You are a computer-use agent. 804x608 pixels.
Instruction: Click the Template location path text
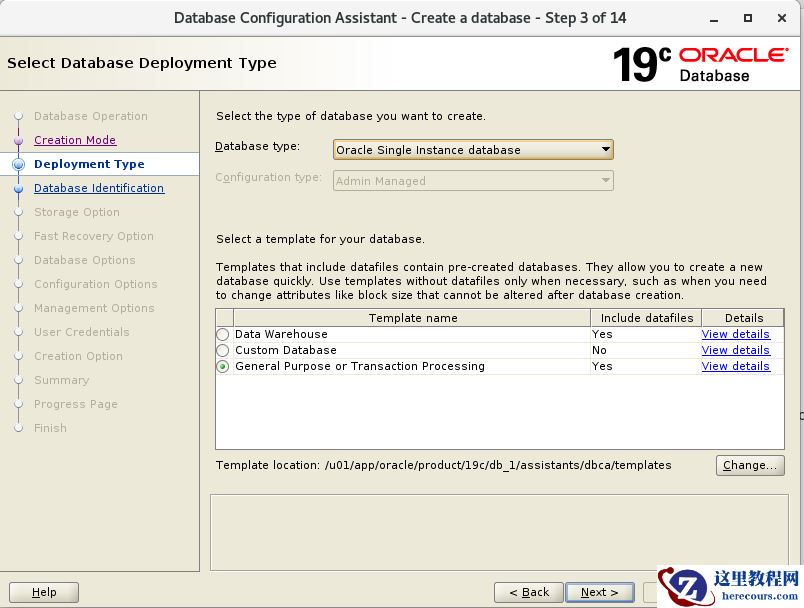(498, 465)
